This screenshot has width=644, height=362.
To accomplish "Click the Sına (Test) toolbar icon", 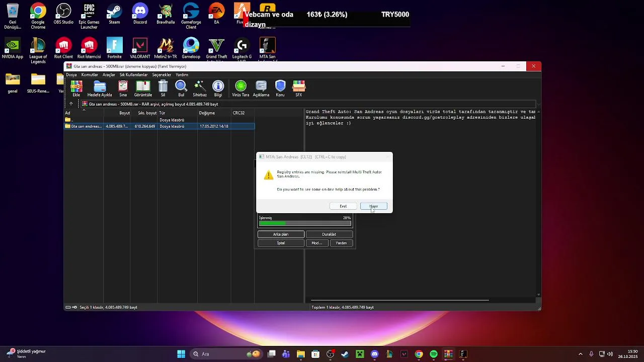I will 123,88.
